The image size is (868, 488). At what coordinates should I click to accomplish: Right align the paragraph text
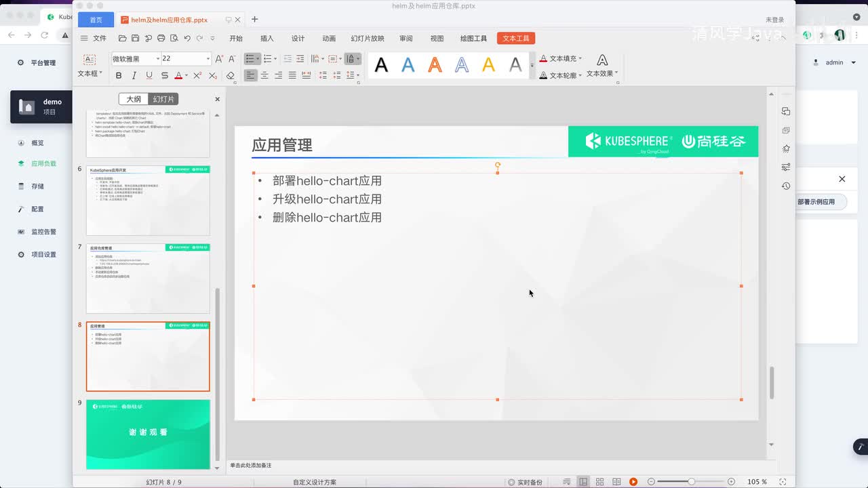click(278, 75)
